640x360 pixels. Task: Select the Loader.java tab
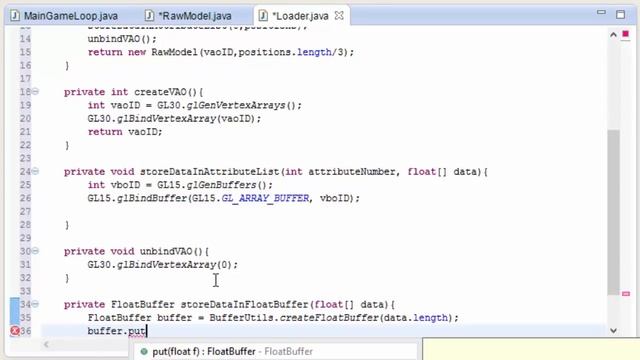coord(300,16)
